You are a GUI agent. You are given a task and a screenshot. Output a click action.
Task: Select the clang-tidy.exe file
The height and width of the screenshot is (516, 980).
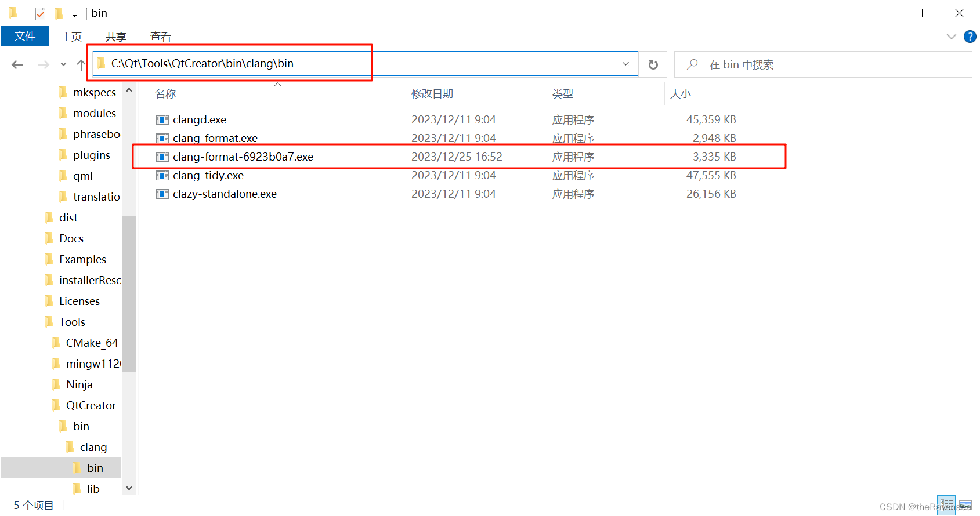pos(208,175)
